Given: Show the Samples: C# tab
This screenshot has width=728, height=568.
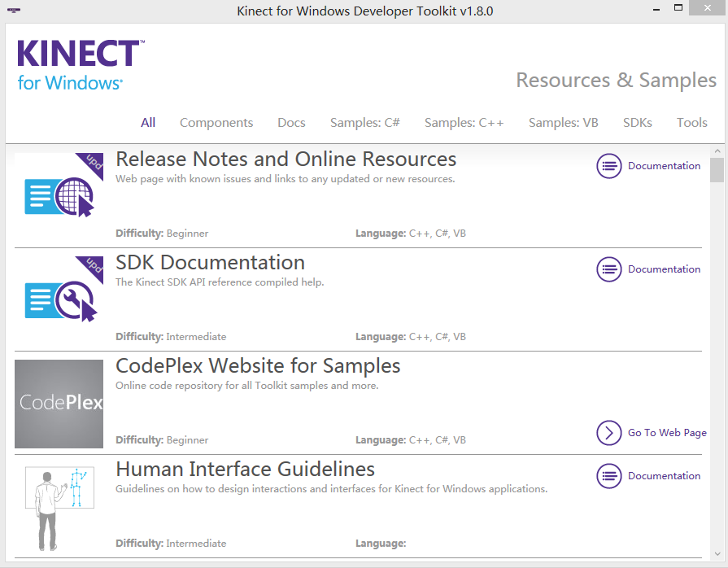Looking at the screenshot, I should click(x=365, y=123).
